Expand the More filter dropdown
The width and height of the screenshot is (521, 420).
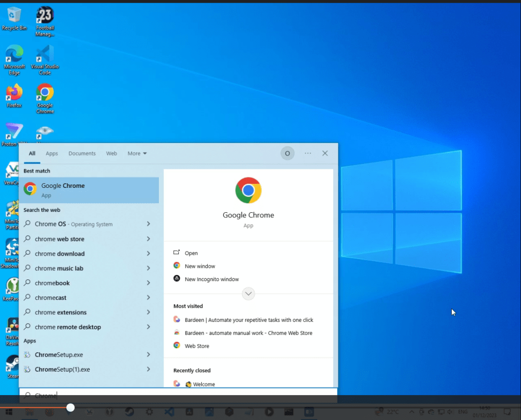pyautogui.click(x=137, y=153)
